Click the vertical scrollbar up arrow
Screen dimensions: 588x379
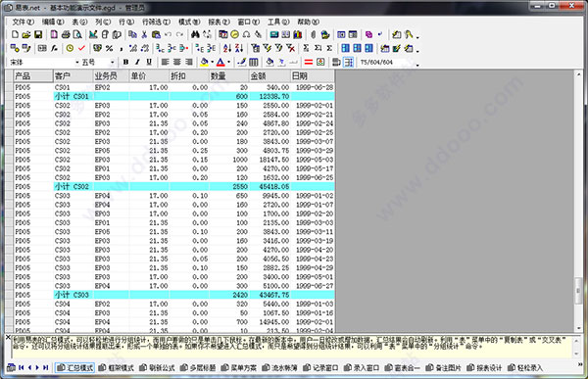pyautogui.click(x=578, y=74)
